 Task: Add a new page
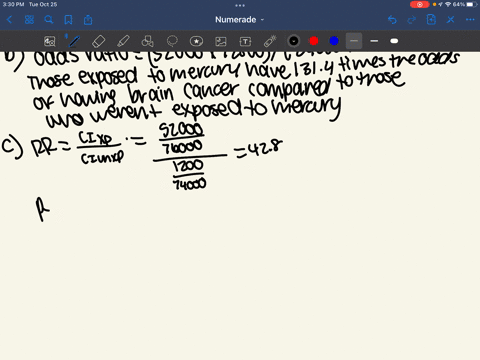tap(431, 20)
